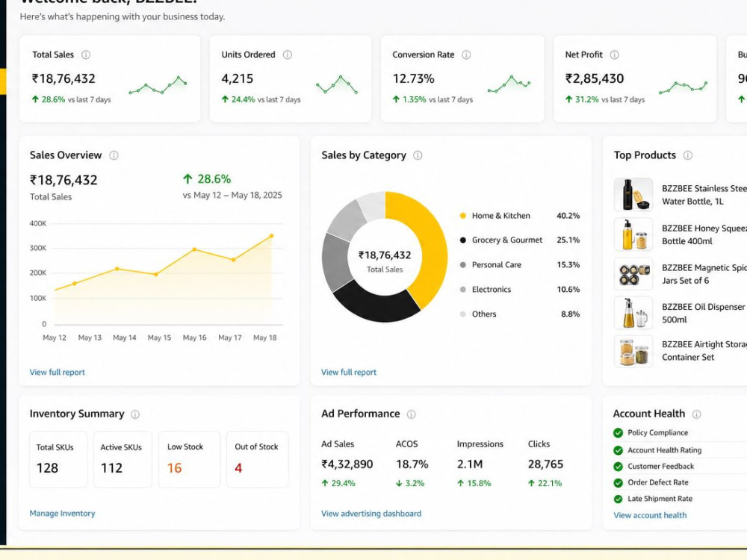Open Stainless Steel Water Bottle thumbnail
The width and height of the screenshot is (747, 560).
coord(633,195)
